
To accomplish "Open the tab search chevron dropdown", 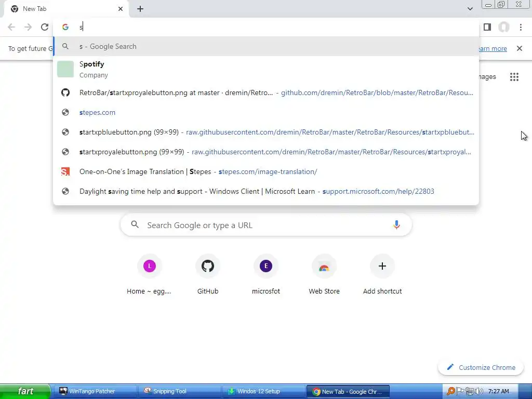I will pyautogui.click(x=470, y=9).
